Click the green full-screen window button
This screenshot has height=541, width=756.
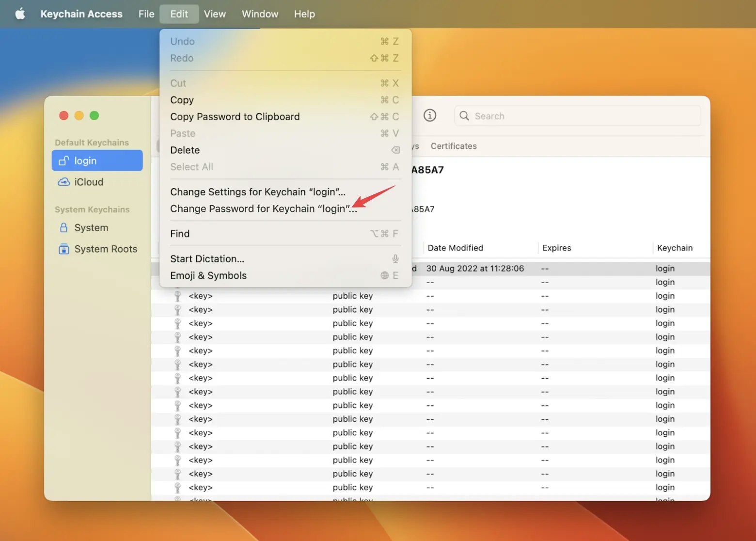(x=94, y=115)
